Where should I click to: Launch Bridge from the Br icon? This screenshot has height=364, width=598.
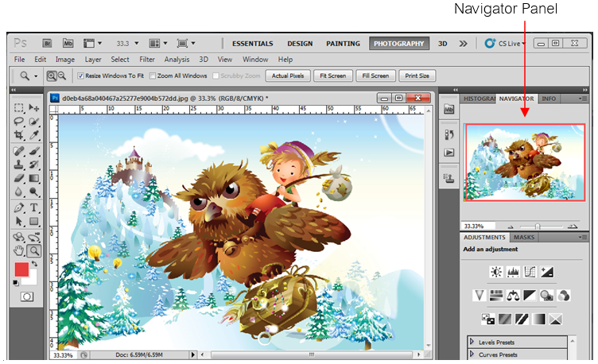pos(47,43)
